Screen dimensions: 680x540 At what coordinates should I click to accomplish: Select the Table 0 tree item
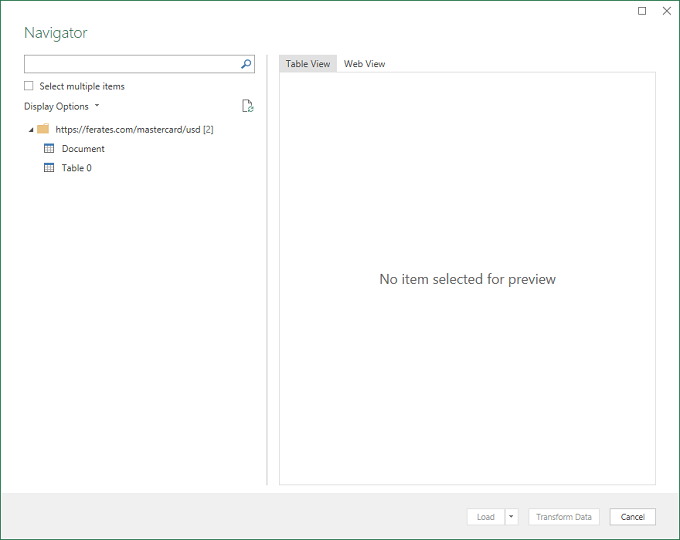[x=76, y=168]
